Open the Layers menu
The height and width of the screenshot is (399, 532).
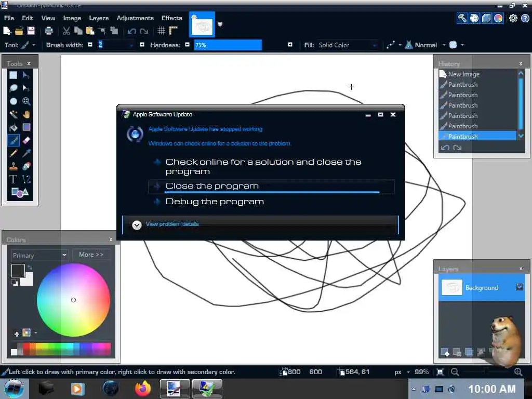pyautogui.click(x=99, y=18)
